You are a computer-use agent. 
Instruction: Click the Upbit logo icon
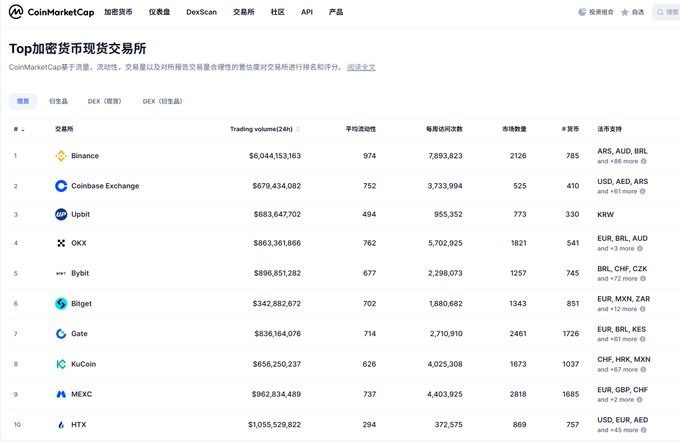pyautogui.click(x=61, y=214)
